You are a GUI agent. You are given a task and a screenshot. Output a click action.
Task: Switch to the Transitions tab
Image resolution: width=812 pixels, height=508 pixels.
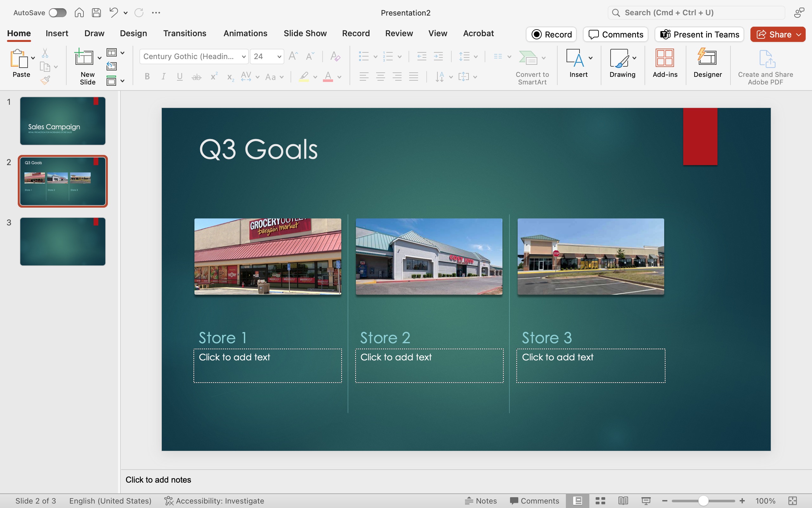pyautogui.click(x=185, y=33)
